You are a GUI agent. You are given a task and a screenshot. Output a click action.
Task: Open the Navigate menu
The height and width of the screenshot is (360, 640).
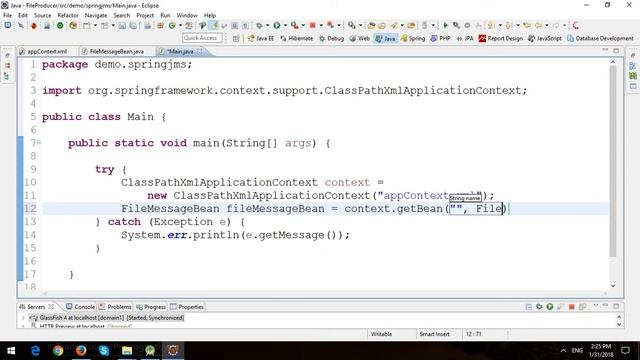tap(96, 15)
